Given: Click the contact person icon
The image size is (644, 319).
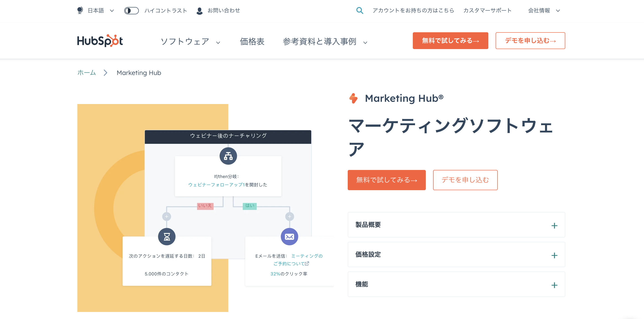Looking at the screenshot, I should click(x=200, y=11).
